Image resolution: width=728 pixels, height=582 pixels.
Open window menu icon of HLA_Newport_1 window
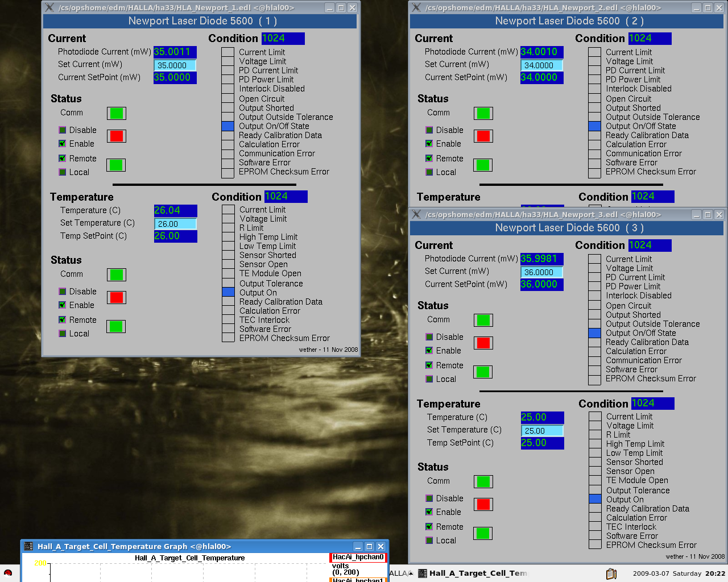[x=49, y=7]
